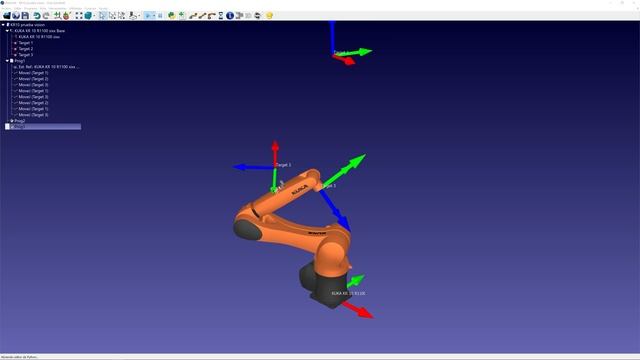Add a pause hourglass instruction icon
Screen dimensions: 640x360
[221, 16]
